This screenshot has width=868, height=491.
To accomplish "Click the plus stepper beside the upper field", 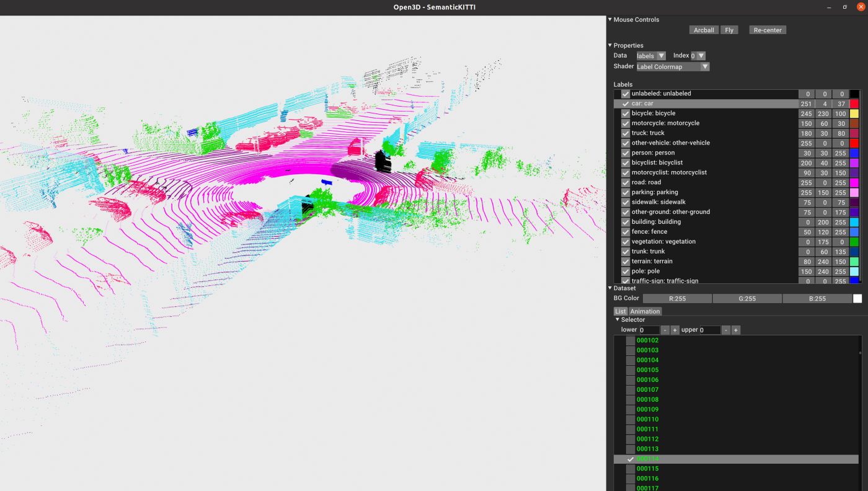I will (x=735, y=329).
